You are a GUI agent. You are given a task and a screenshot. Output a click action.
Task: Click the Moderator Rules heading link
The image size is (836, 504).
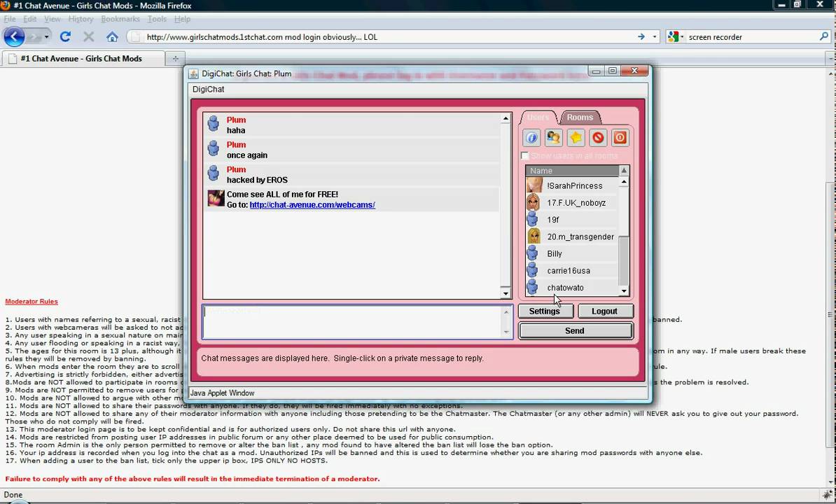tap(32, 302)
